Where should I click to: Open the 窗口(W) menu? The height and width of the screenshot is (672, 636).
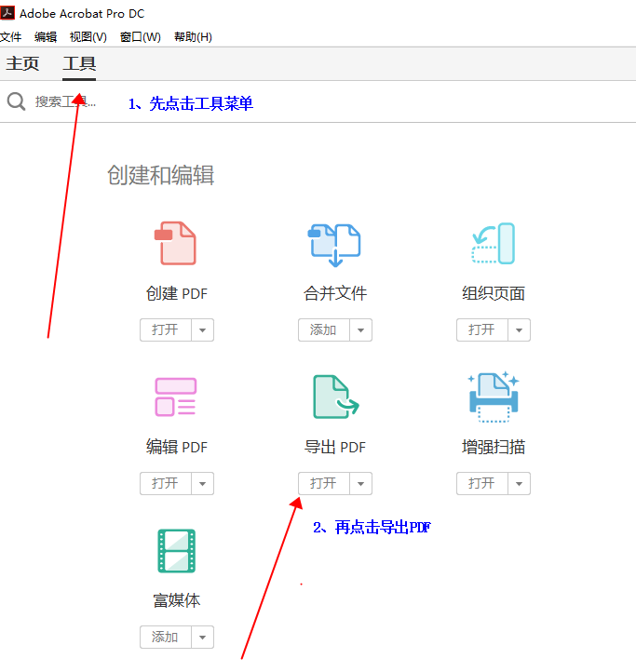click(x=141, y=37)
